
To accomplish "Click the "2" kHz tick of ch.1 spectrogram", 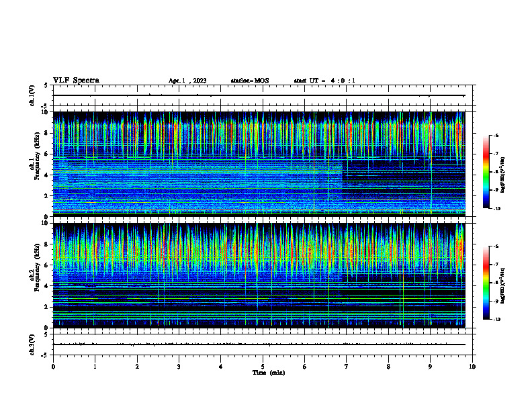I will pos(47,195).
